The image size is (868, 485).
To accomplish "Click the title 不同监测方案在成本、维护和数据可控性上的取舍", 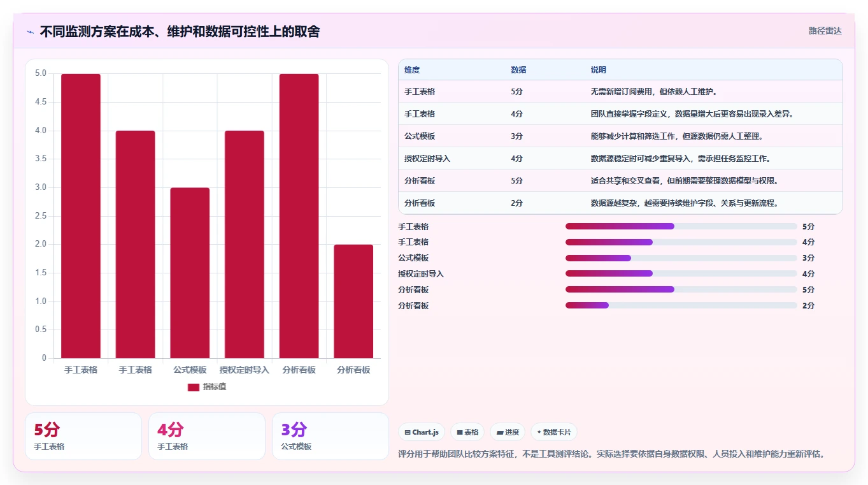I will point(180,31).
